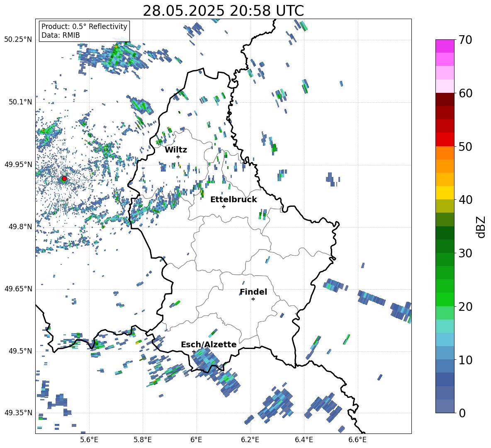Click the red radar site marker
This screenshot has width=491, height=448.
coord(64,179)
